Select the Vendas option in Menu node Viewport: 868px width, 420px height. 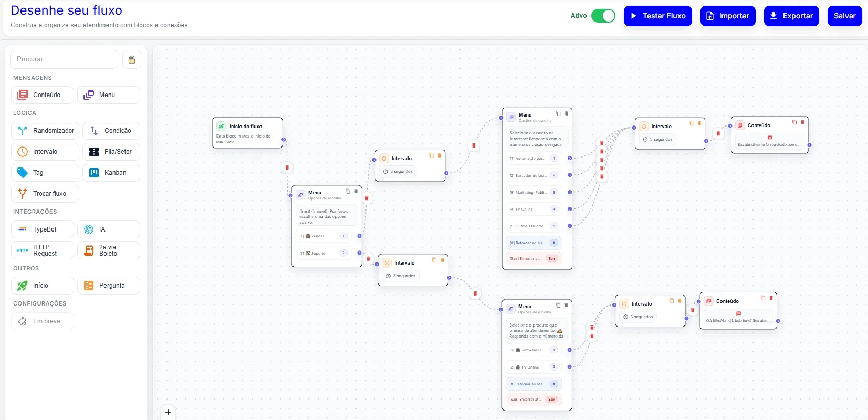coord(324,236)
